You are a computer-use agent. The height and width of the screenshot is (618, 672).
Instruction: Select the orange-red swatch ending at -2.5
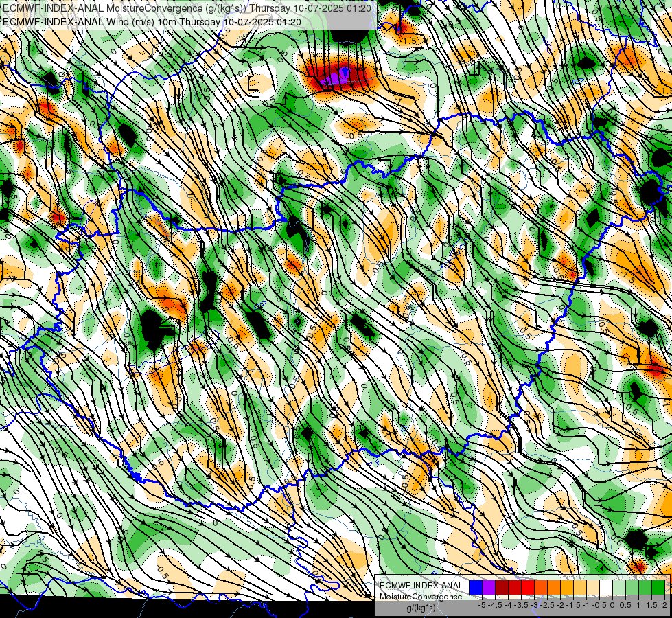tap(541, 588)
